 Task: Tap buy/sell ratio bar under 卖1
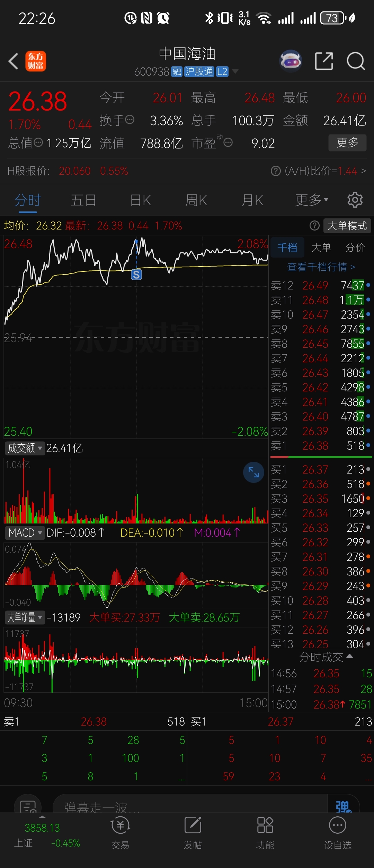[x=321, y=457]
